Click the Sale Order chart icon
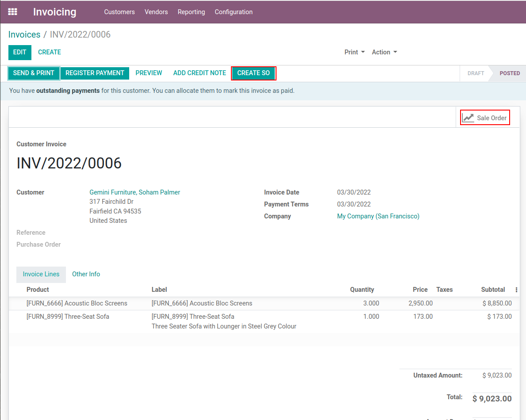Image resolution: width=526 pixels, height=420 pixels. (x=468, y=118)
